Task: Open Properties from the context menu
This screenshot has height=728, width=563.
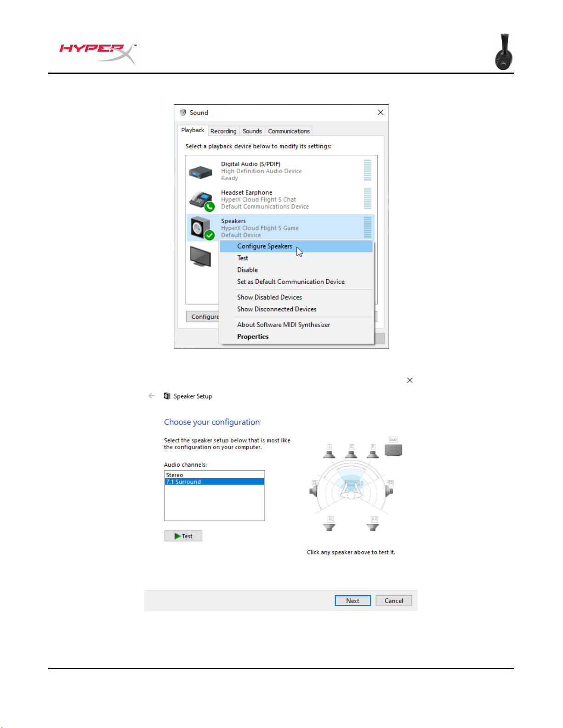Action: 253,337
